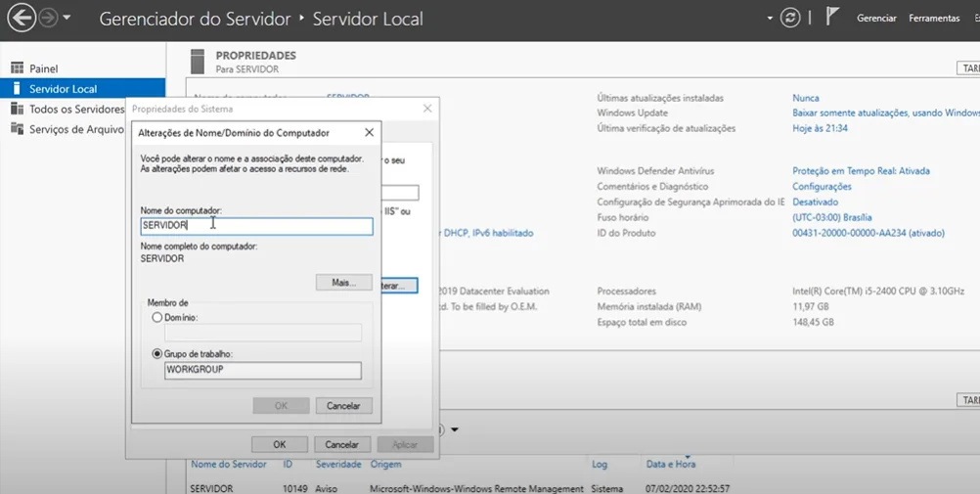The width and height of the screenshot is (980, 494).
Task: Click the Servidor Local server icon
Action: (17, 89)
